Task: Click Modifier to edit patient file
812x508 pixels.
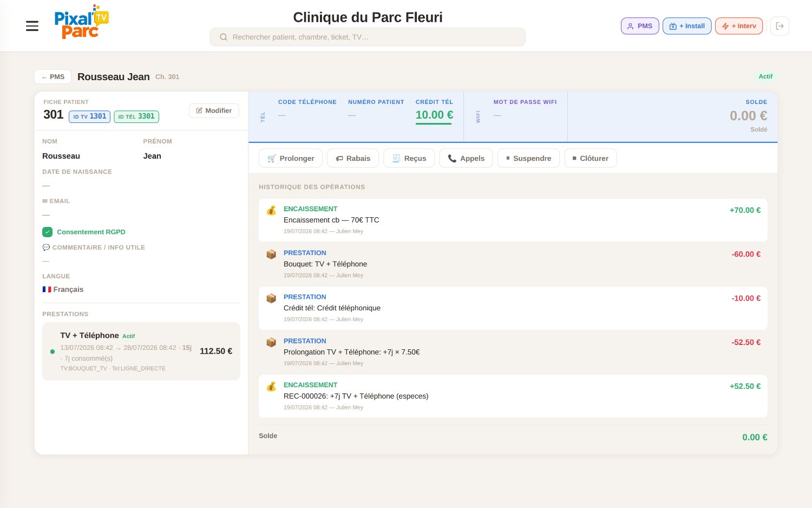Action: tap(214, 110)
